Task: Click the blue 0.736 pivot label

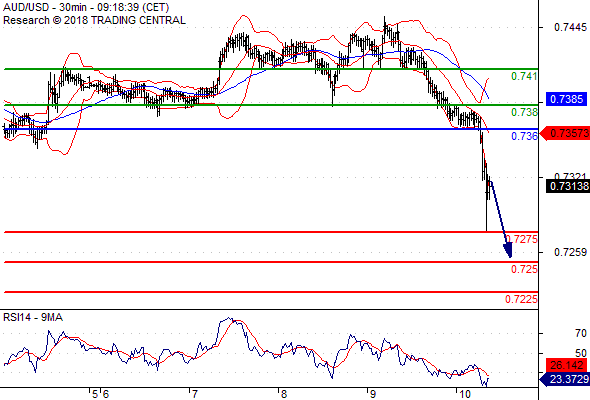Action: pyautogui.click(x=524, y=136)
